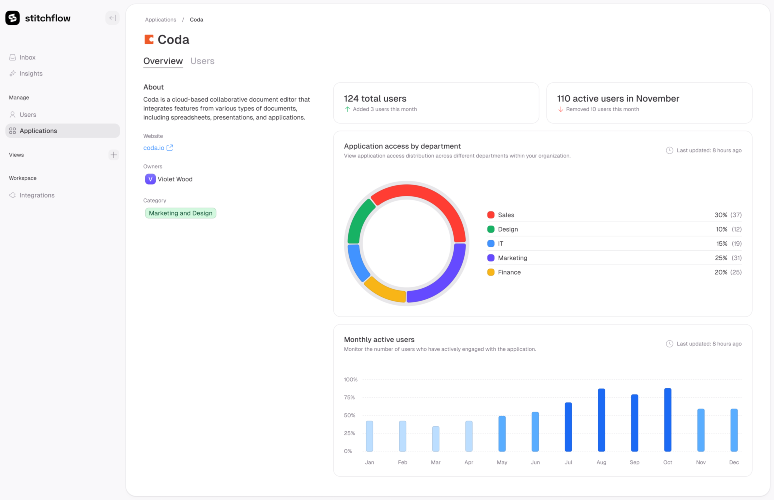Click the Design legend label
This screenshot has height=500, width=774.
point(508,229)
